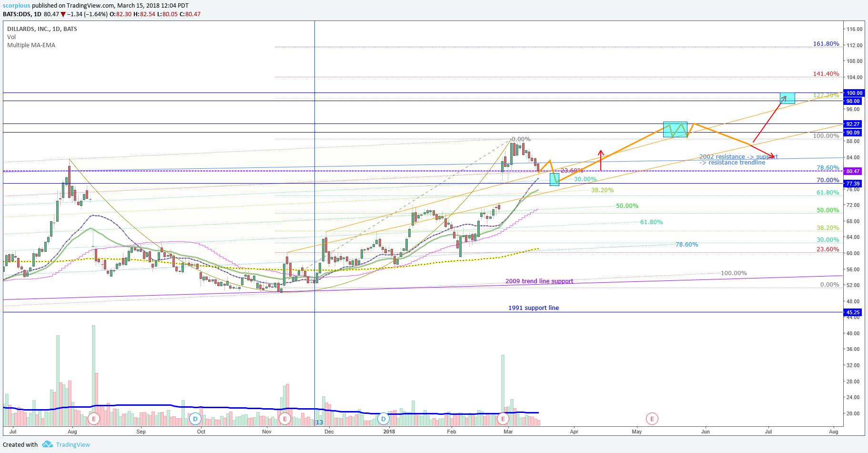Select the future earnings E marker in May

(x=652, y=419)
